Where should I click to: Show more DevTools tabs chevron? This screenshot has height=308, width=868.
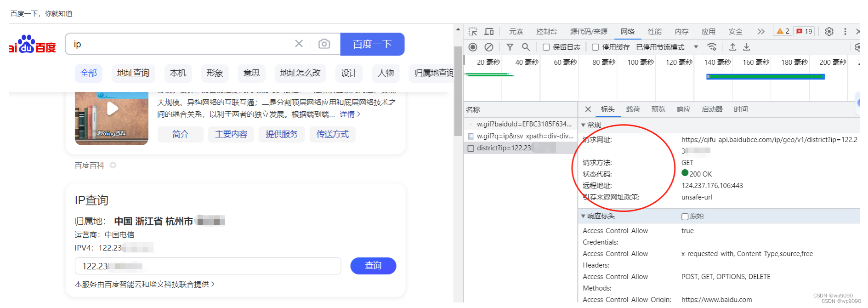tap(761, 31)
